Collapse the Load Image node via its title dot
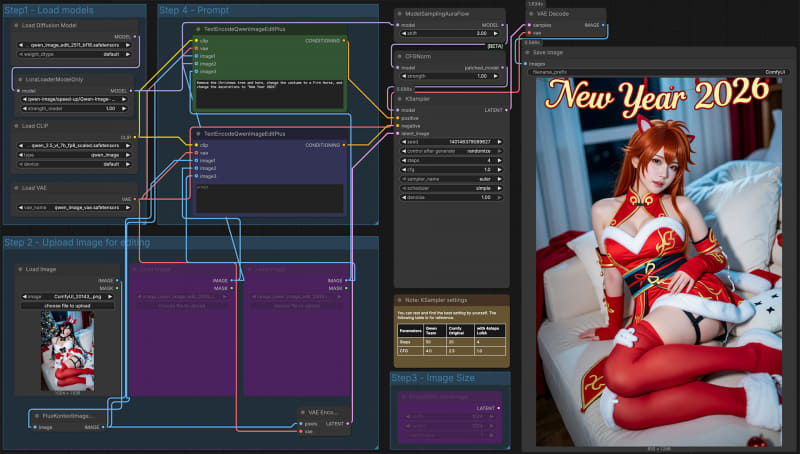The height and width of the screenshot is (454, 800). tap(20, 269)
